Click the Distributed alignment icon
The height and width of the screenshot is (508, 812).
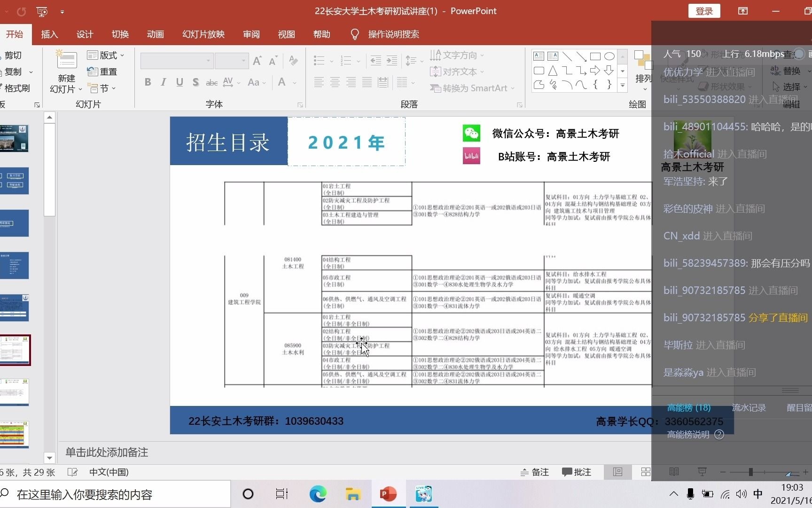[x=383, y=82]
